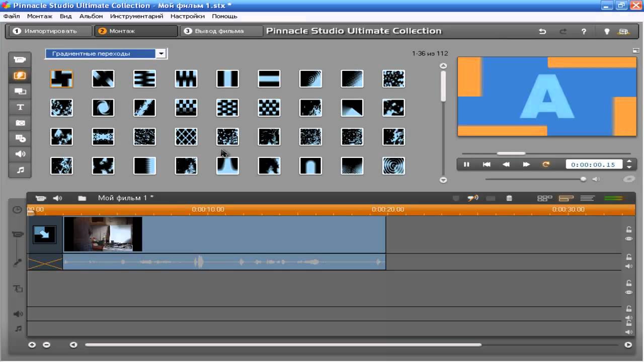Open the video album tab
Screen dimensions: 644x362
(x=20, y=59)
